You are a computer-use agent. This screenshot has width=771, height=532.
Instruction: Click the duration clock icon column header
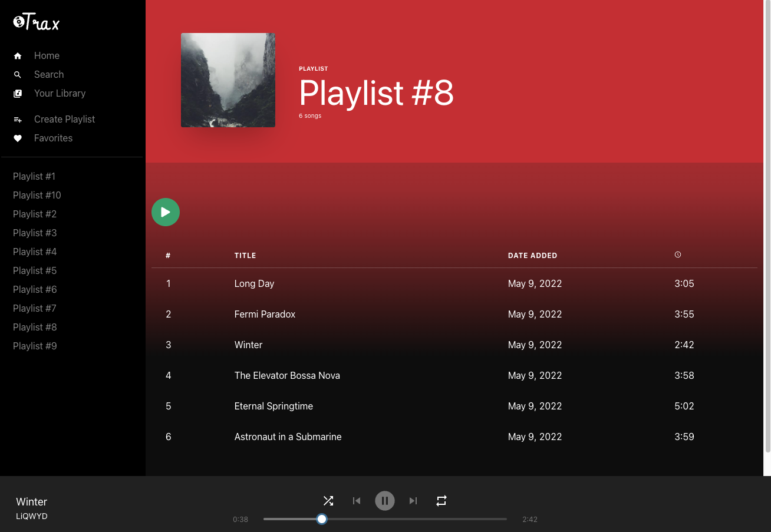[x=677, y=255]
